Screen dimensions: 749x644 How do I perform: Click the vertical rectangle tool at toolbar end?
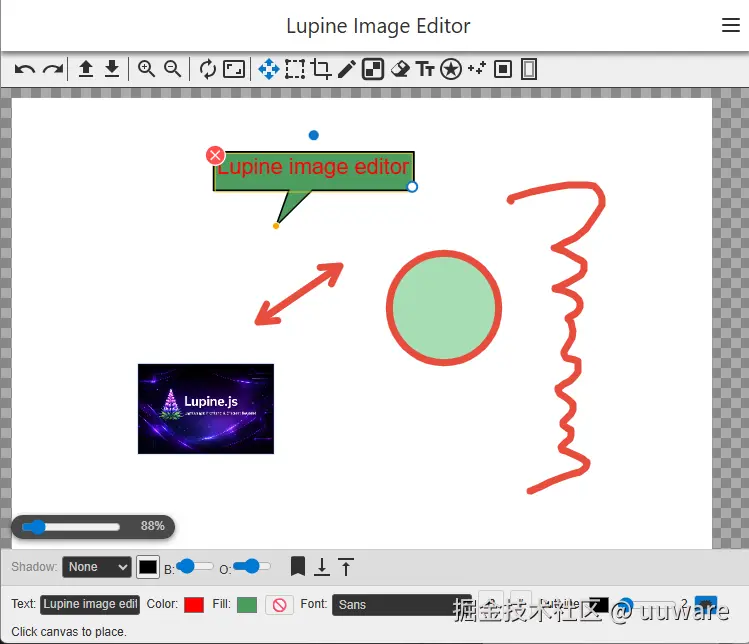[x=529, y=69]
